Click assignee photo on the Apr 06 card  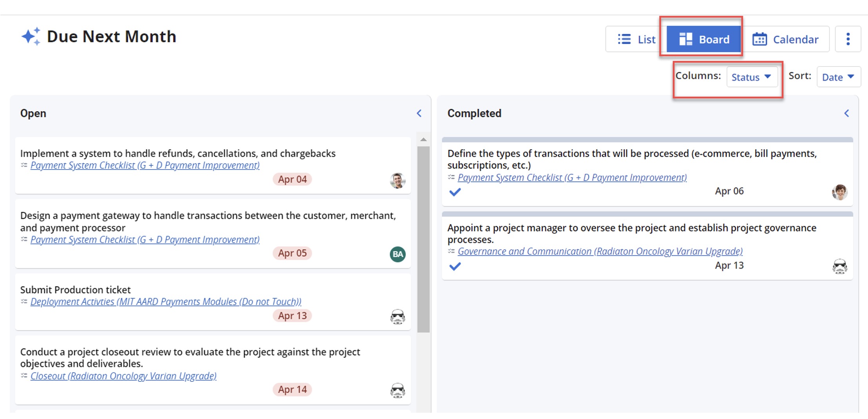tap(839, 192)
